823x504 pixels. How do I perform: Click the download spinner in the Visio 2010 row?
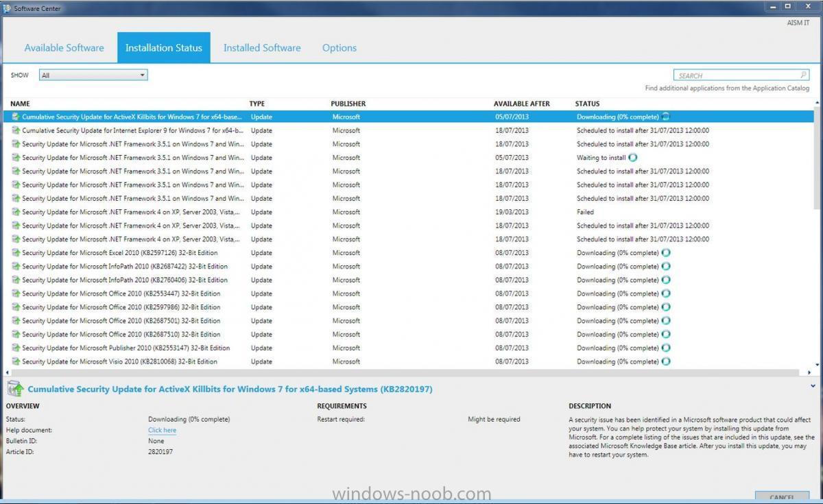666,361
